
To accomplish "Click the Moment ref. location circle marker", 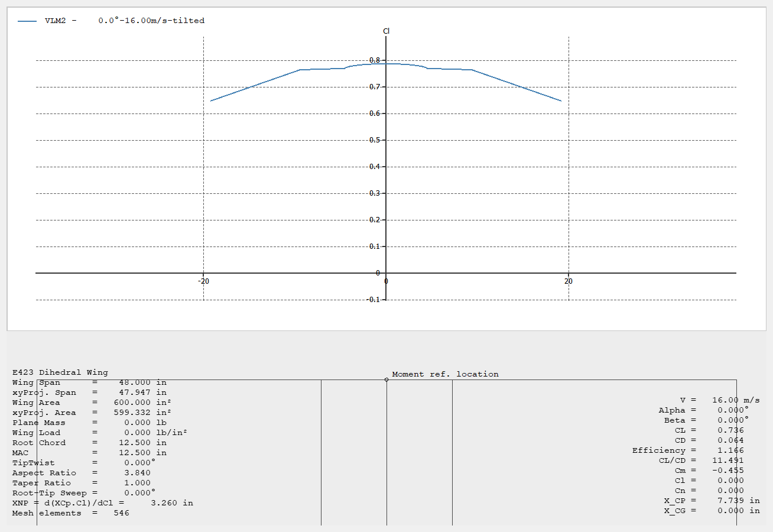I will 387,380.
